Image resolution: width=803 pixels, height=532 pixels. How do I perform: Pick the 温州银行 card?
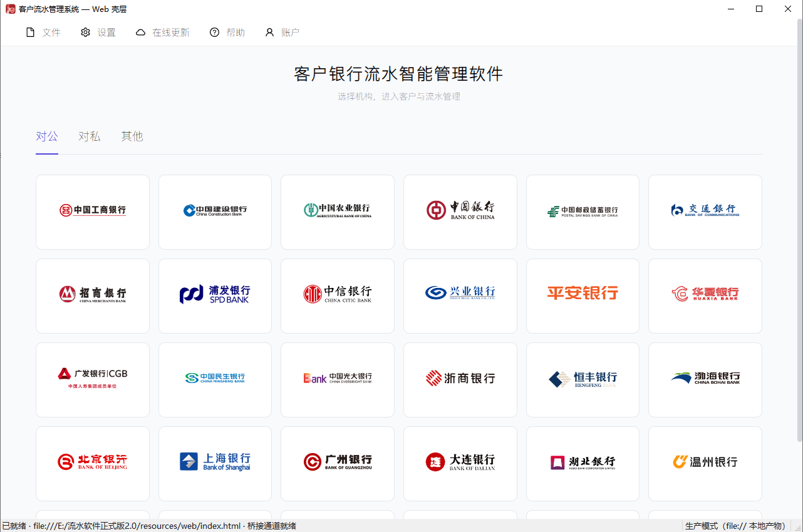point(705,464)
